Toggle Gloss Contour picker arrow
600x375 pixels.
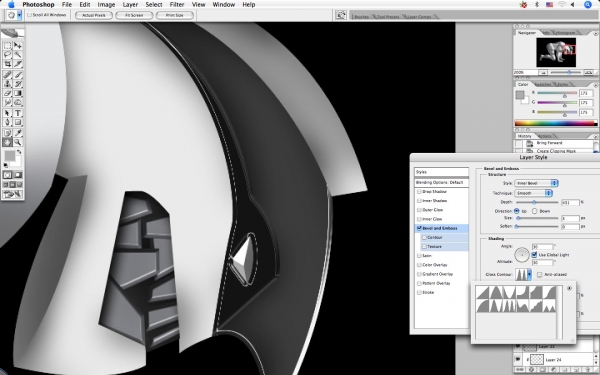(530, 275)
